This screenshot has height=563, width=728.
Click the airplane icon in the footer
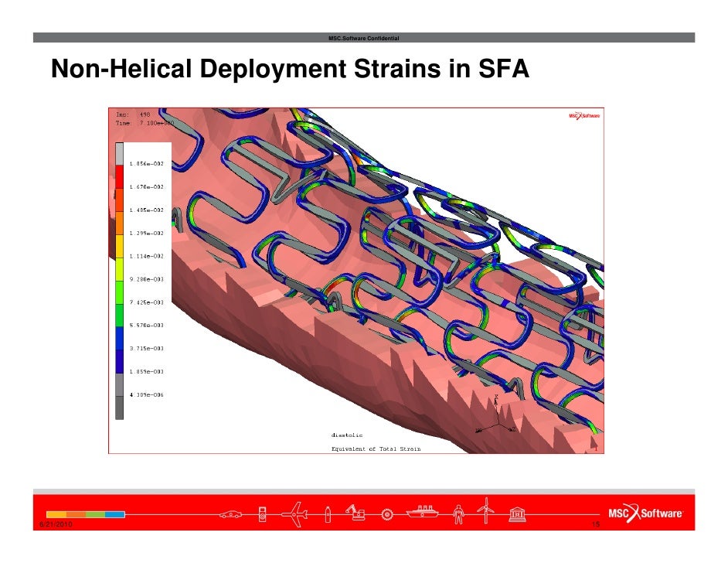coord(294,514)
